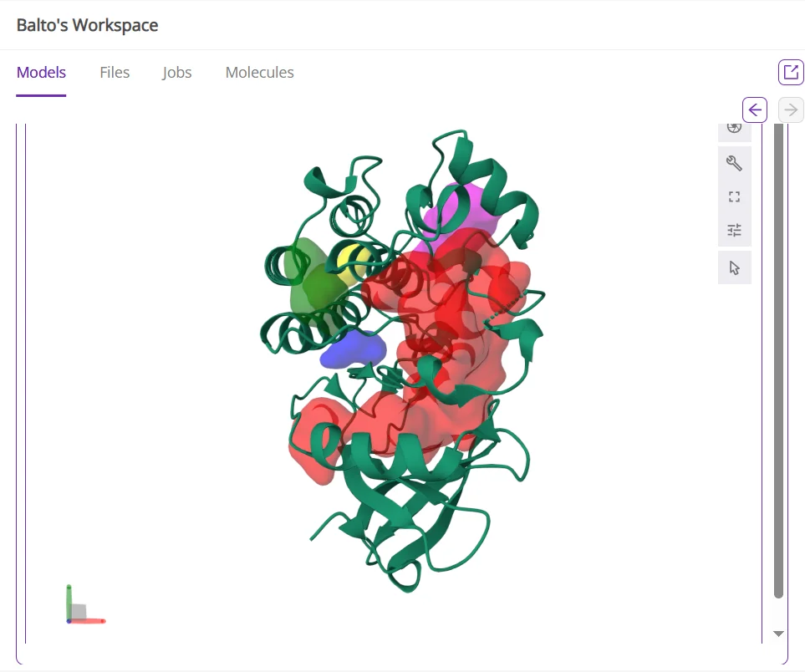The width and height of the screenshot is (805, 672).
Task: Select the Models tab
Action: tap(41, 73)
